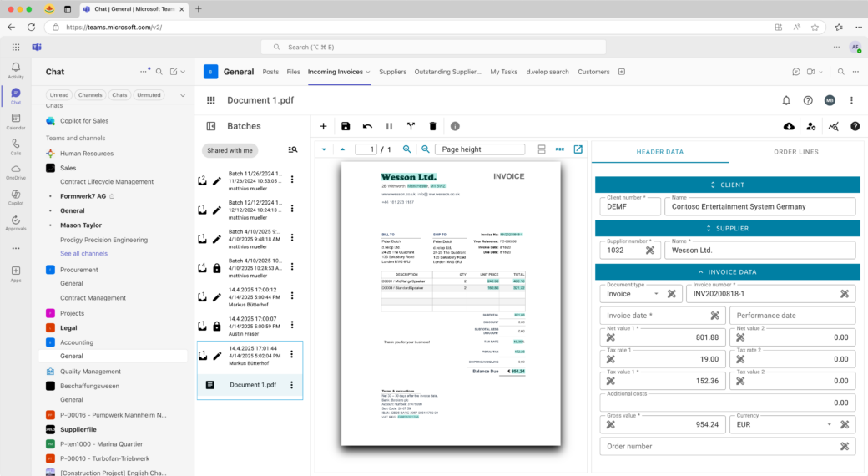
Task: Toggle OCR text recognition overlay icon
Action: (560, 149)
